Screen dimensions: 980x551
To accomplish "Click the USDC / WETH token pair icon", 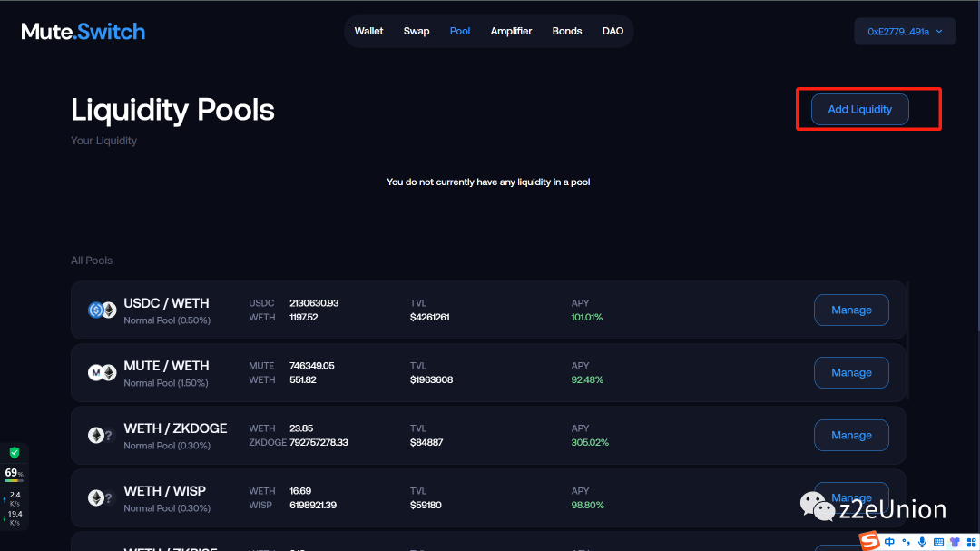I will point(102,310).
